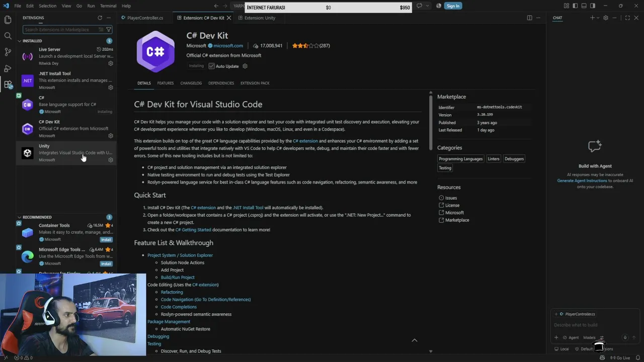Open the notifications bell in status bar
Screen dimensions: 644x362
pos(638,358)
